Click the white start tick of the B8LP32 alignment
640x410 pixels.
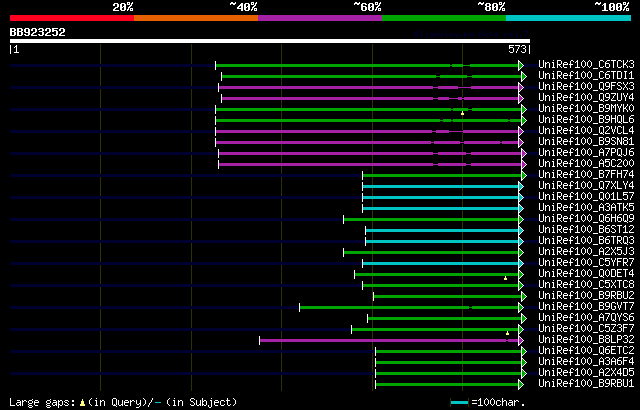pos(260,340)
